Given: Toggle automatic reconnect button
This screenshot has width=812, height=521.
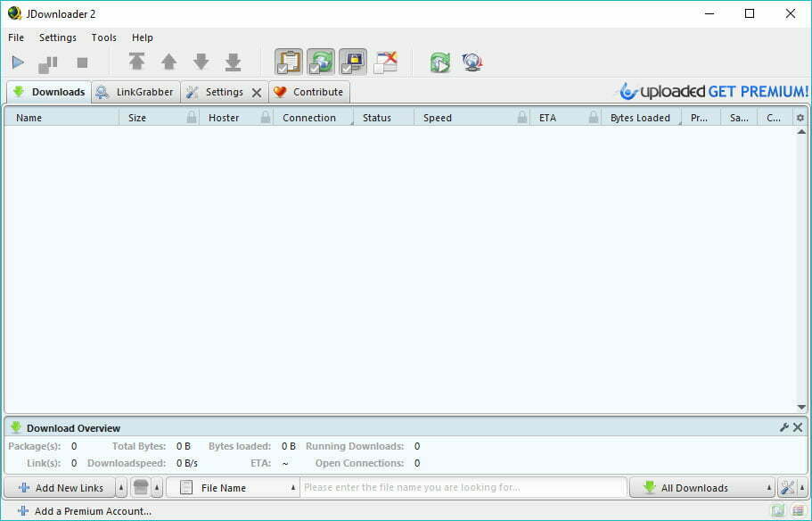Looking at the screenshot, I should pyautogui.click(x=321, y=62).
